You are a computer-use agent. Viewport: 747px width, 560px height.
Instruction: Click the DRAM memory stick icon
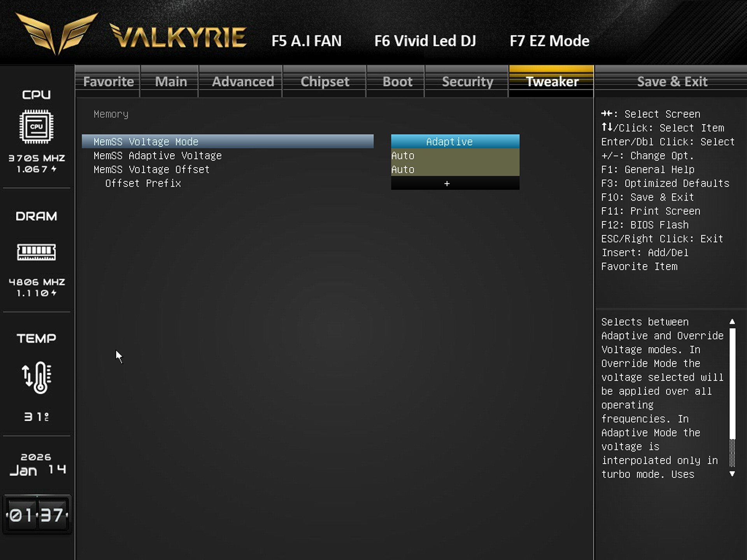point(36,252)
